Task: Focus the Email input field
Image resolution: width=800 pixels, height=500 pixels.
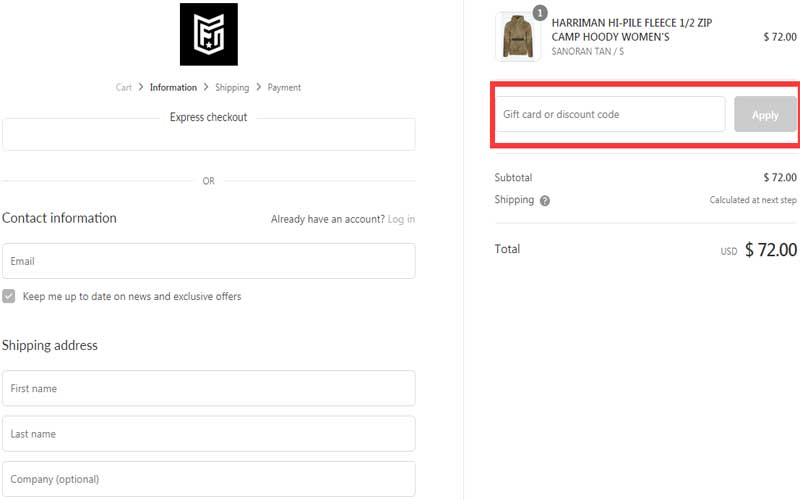Action: (208, 261)
